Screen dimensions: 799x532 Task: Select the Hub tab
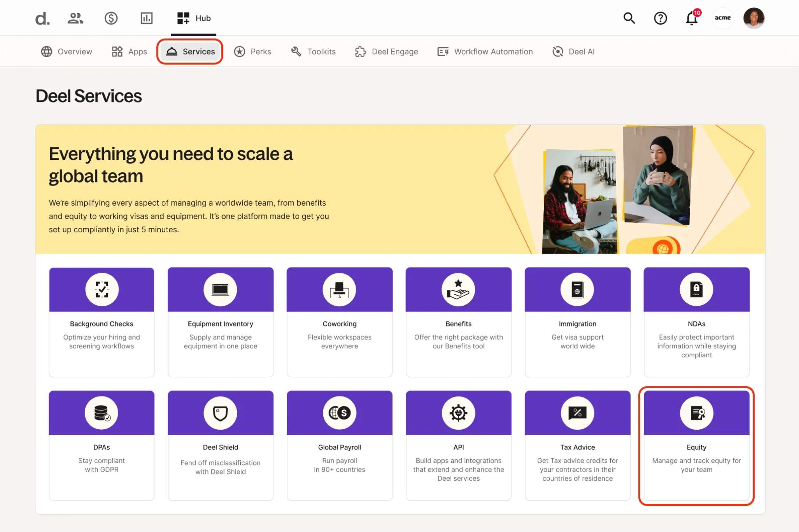[194, 18]
